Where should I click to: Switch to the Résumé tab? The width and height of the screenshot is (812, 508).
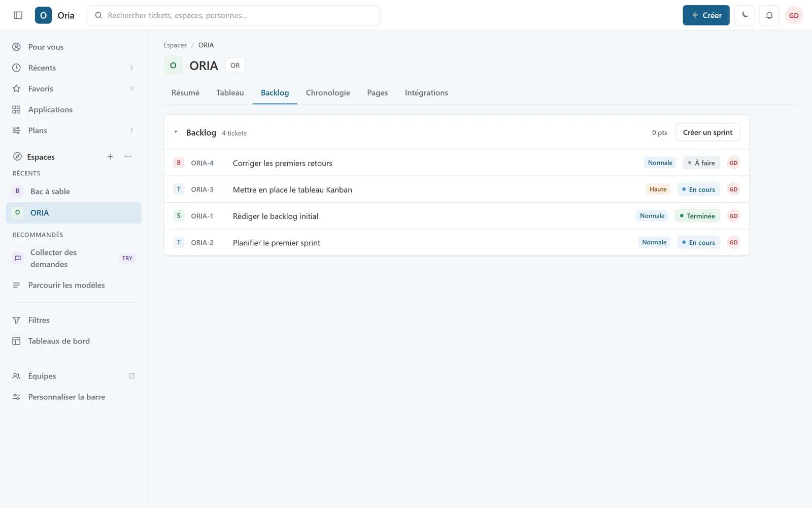185,92
